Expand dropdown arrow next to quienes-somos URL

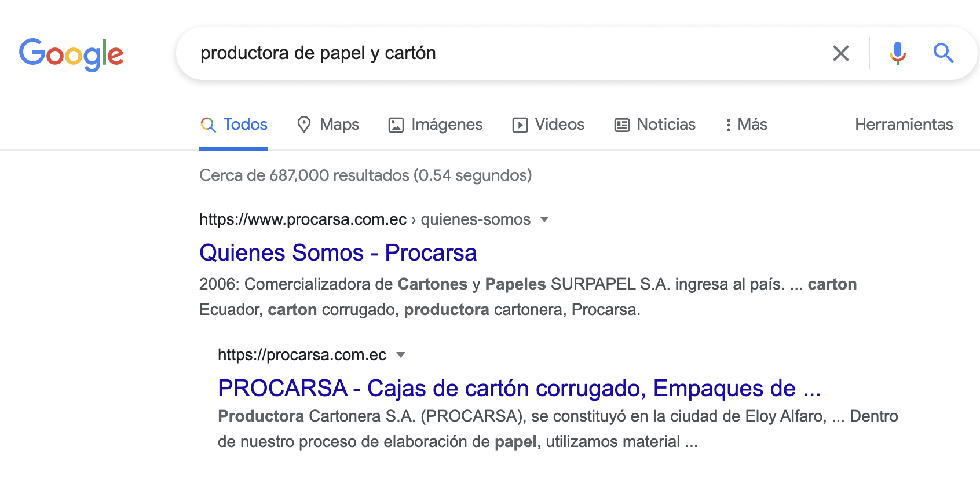(x=544, y=219)
